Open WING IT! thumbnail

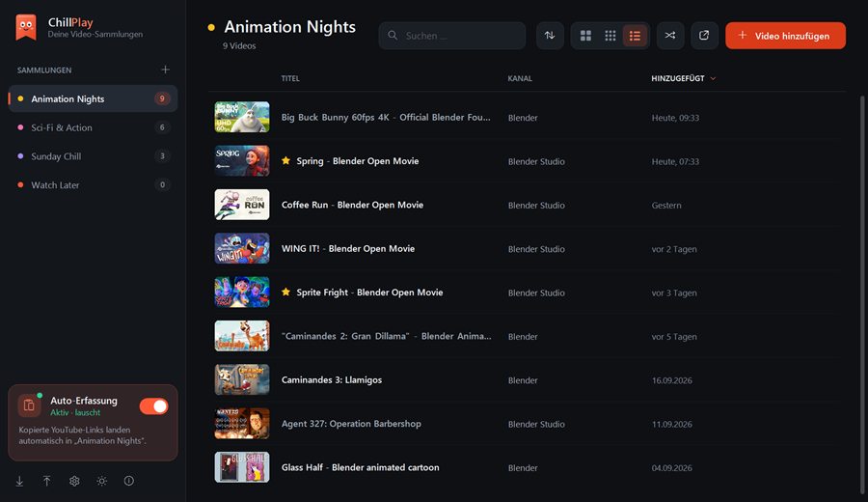[x=242, y=248]
